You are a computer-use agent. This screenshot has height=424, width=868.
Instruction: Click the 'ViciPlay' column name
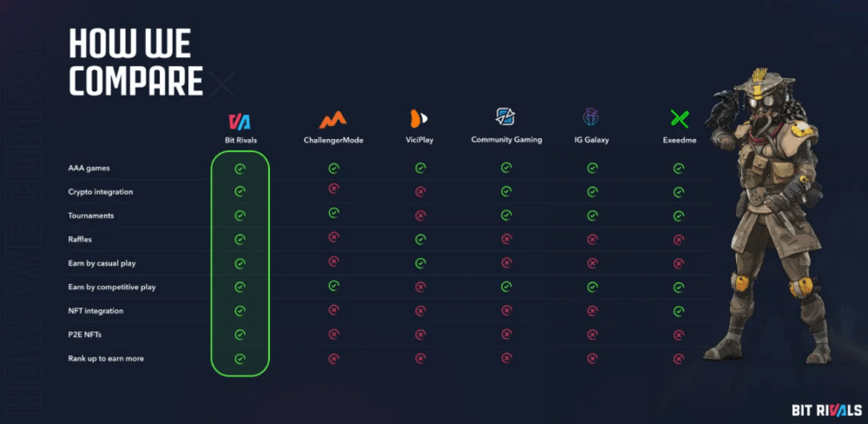click(419, 140)
